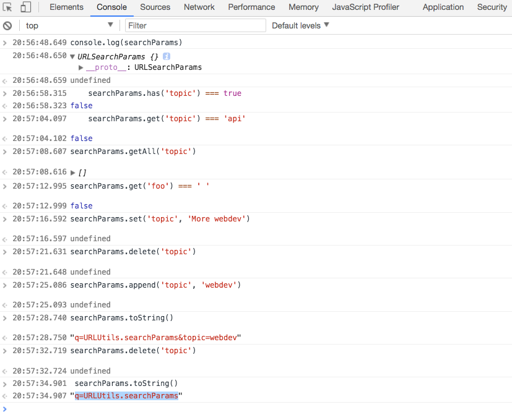512x420 pixels.
Task: Click the searchParams.delete('topic') entry at 20:57:21.631
Action: coord(133,252)
